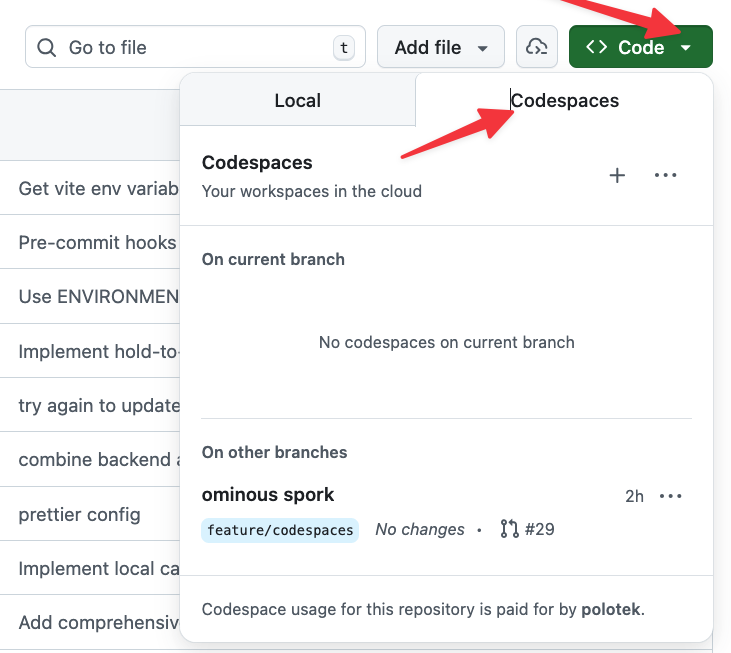Toggle the green Code dropdown caret
Screen dimensions: 731x653
coord(686,47)
